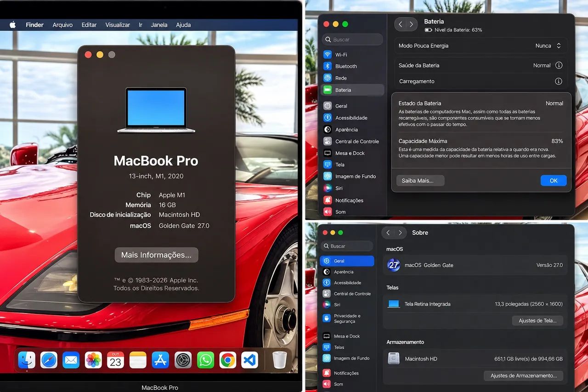
Task: Open Photos from the Dock
Action: coord(93,360)
